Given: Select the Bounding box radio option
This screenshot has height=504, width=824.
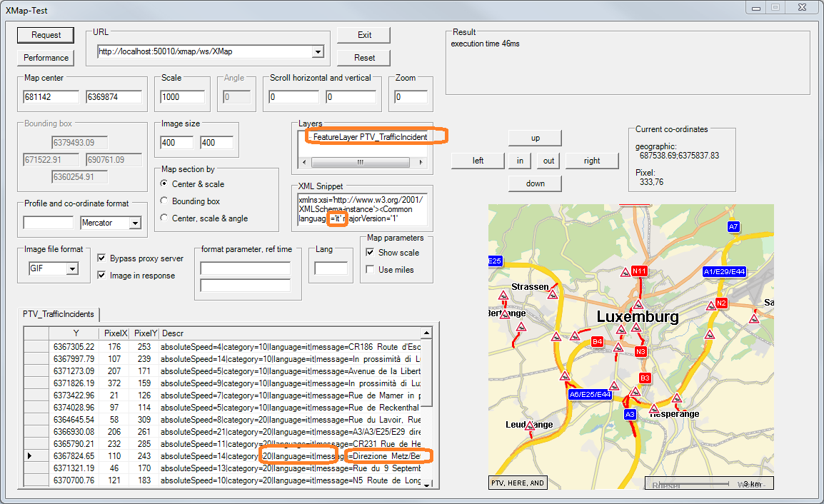Looking at the screenshot, I should tap(165, 201).
